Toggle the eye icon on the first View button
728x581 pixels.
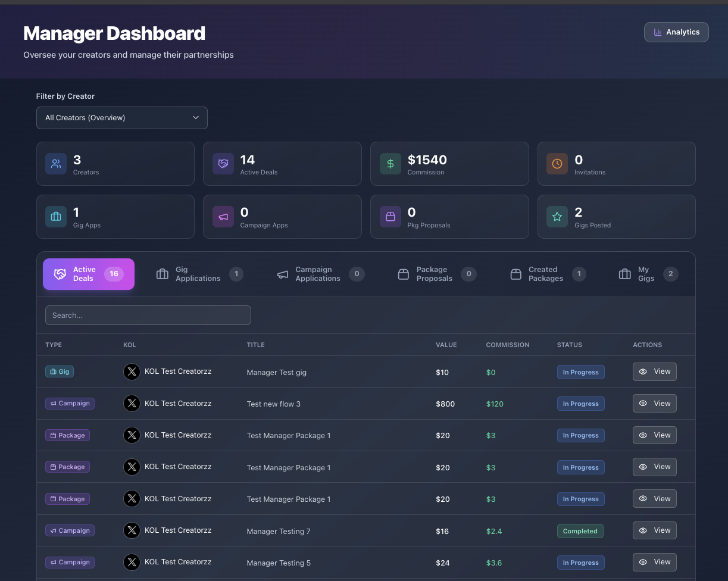click(643, 371)
